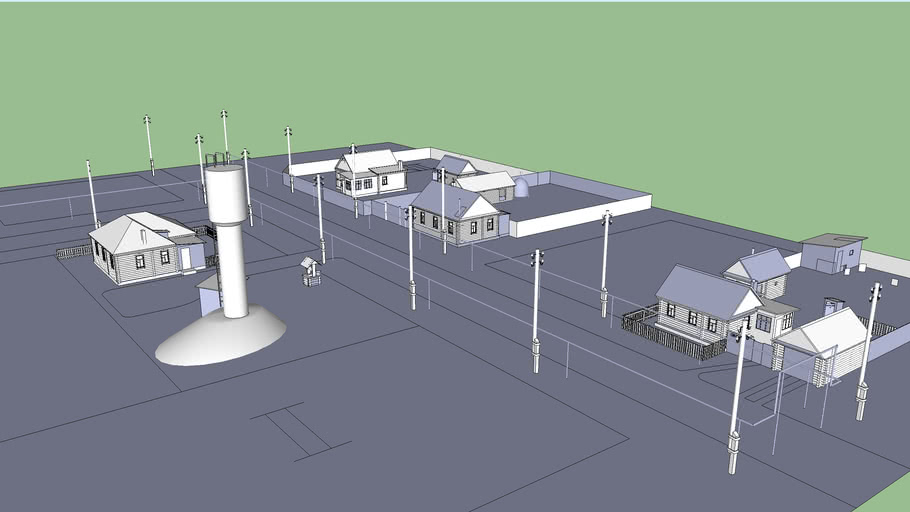910x512 pixels.
Task: Select the rear house with the decorated gable
Action: coord(369,172)
